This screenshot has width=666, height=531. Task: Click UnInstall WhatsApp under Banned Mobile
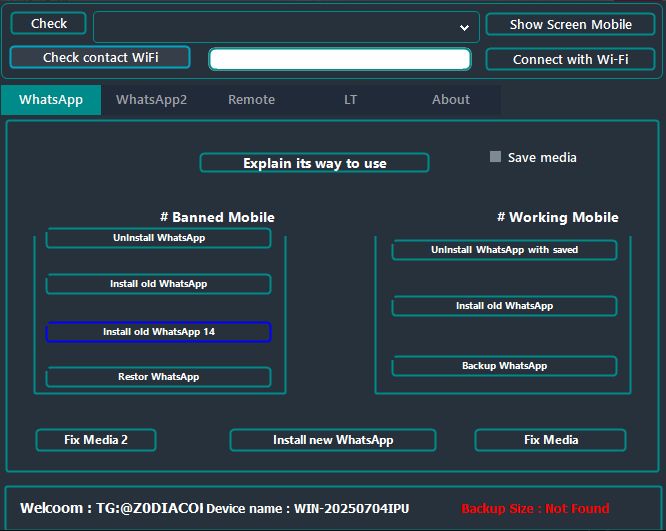pos(158,238)
